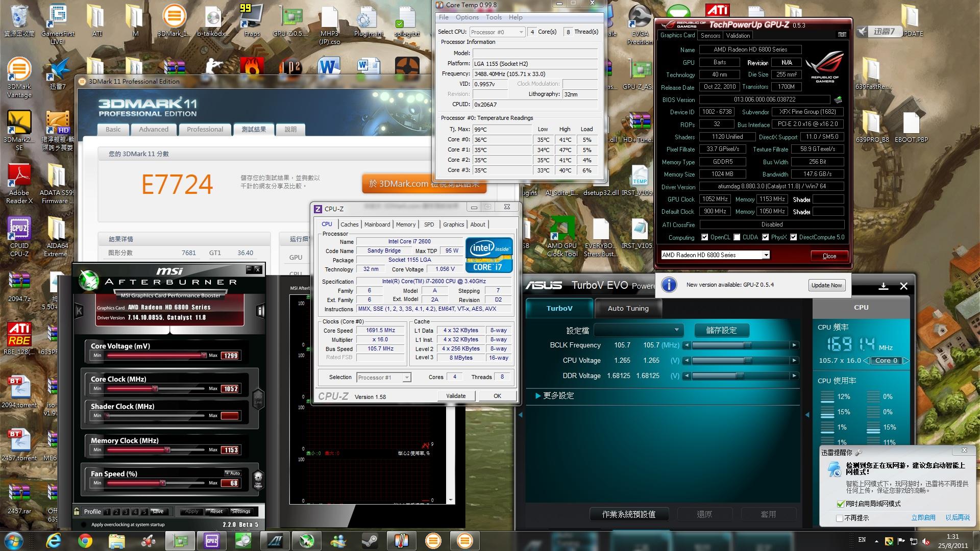Toggle GPU-Z PhysX checkbox
Screen dimensions: 980x551
(765, 237)
